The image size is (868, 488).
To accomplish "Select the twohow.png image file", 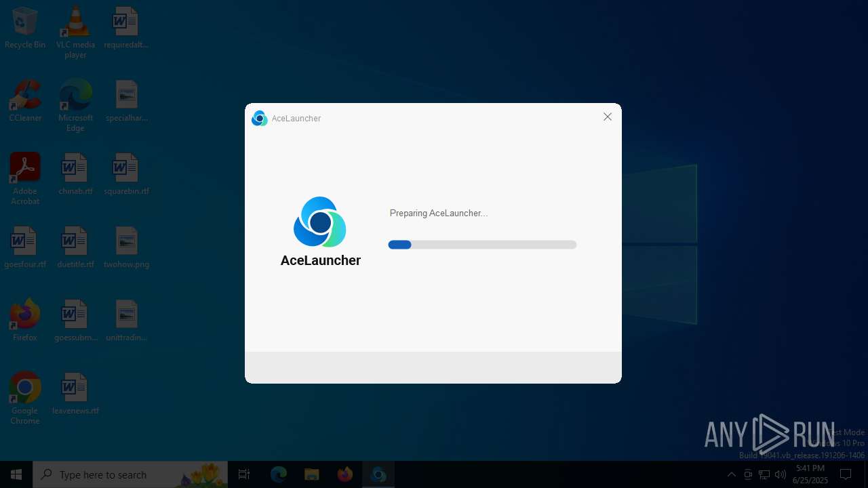I will pyautogui.click(x=126, y=247).
